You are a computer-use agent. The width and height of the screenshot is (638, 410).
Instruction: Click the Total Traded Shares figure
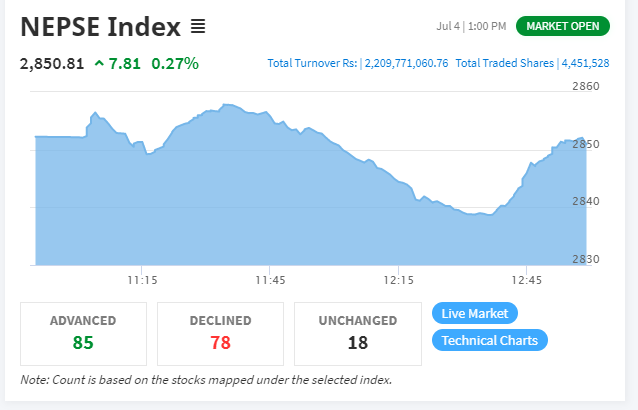coord(586,63)
